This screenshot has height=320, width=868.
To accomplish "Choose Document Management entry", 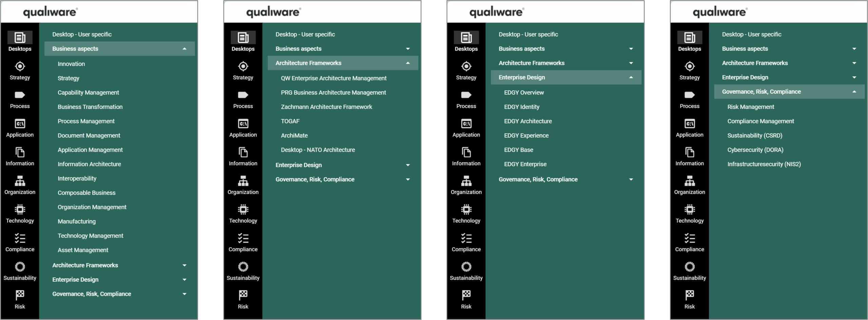I will [89, 135].
